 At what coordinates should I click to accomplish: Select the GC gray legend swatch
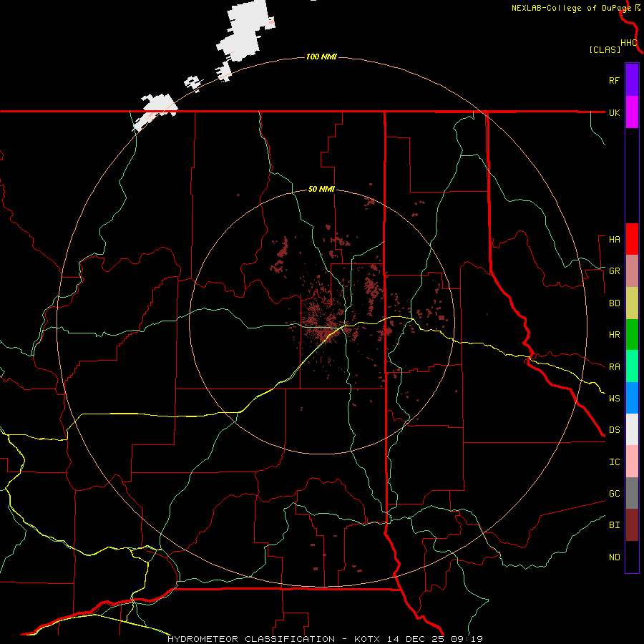tap(632, 493)
